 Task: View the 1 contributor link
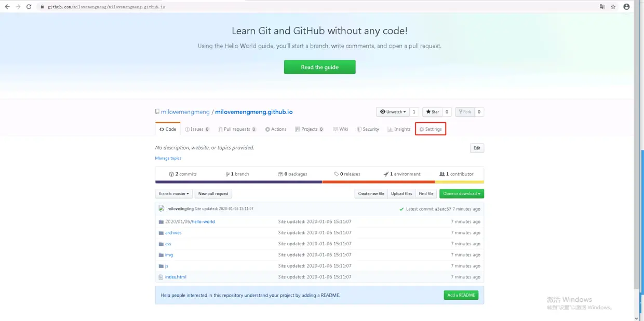457,174
